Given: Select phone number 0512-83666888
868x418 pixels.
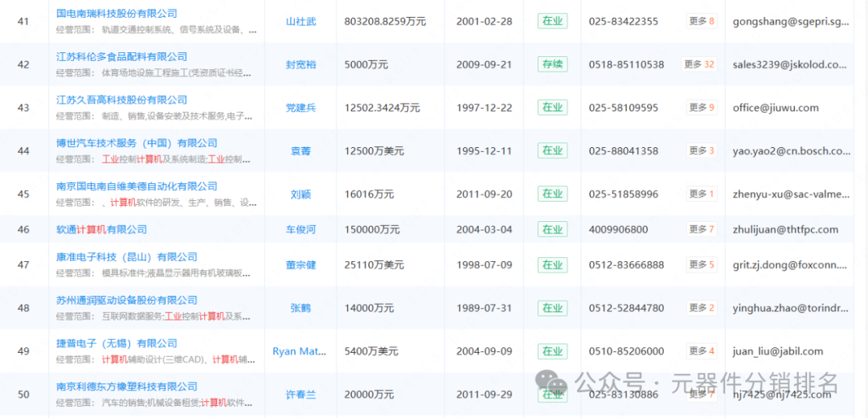Looking at the screenshot, I should [x=626, y=265].
